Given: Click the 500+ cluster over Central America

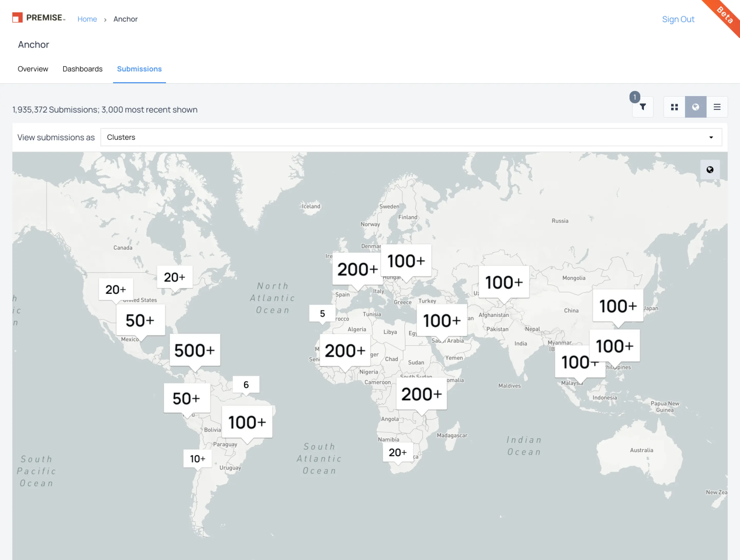Looking at the screenshot, I should 195,350.
